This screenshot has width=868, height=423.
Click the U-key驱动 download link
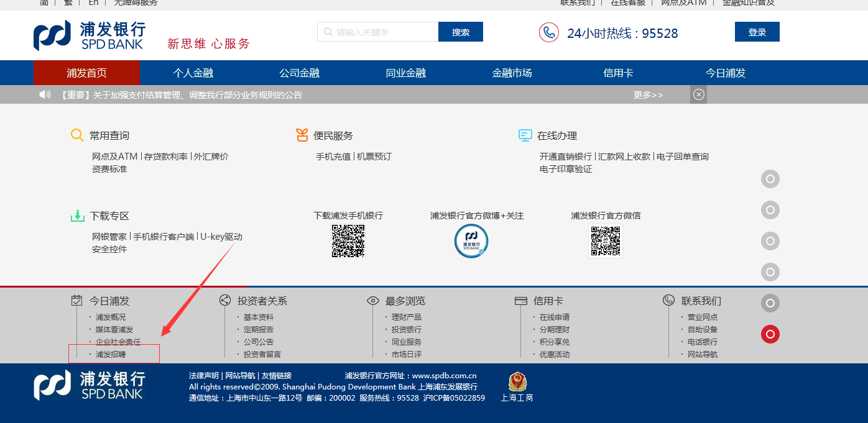221,237
